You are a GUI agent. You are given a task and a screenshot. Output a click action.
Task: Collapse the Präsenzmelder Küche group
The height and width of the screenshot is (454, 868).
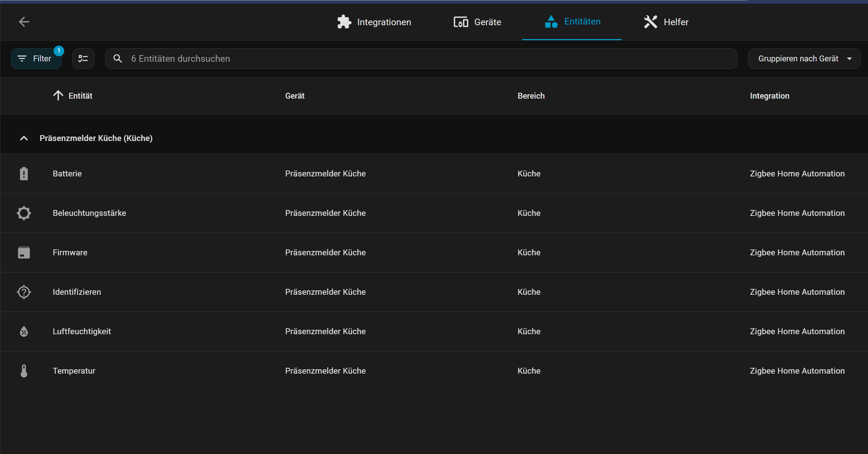point(24,138)
